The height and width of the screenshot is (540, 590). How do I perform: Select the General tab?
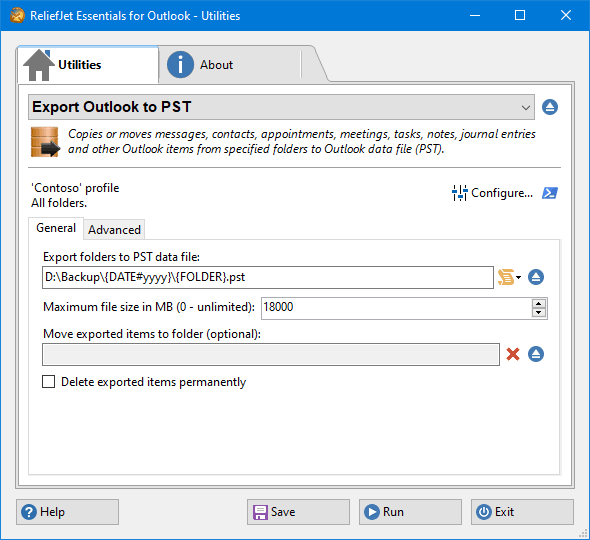coord(56,228)
